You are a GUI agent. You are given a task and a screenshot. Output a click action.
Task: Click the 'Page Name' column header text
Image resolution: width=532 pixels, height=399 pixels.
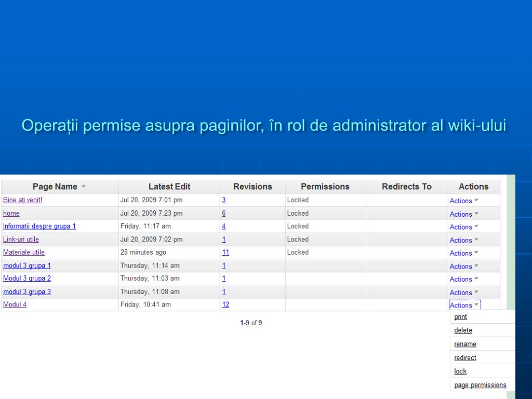(x=55, y=187)
